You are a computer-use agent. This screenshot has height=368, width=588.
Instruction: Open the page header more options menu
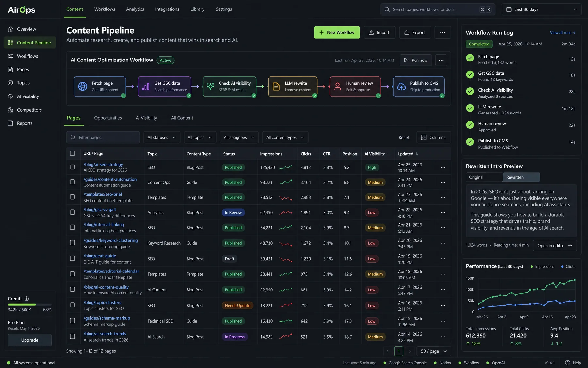(x=443, y=32)
